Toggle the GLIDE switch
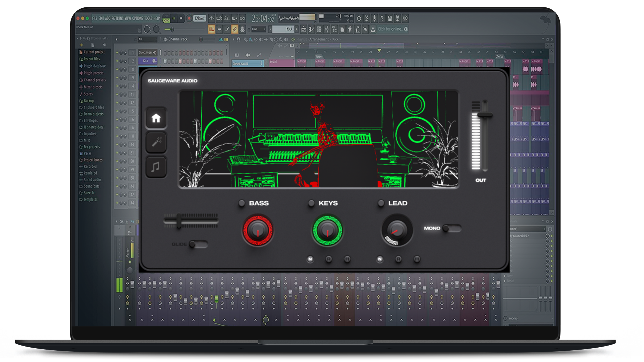 click(198, 244)
